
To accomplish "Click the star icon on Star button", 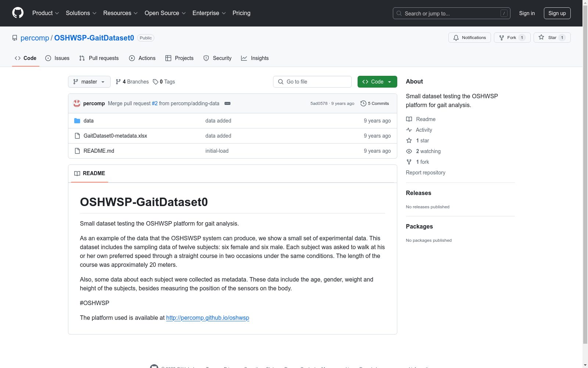I will pyautogui.click(x=541, y=37).
